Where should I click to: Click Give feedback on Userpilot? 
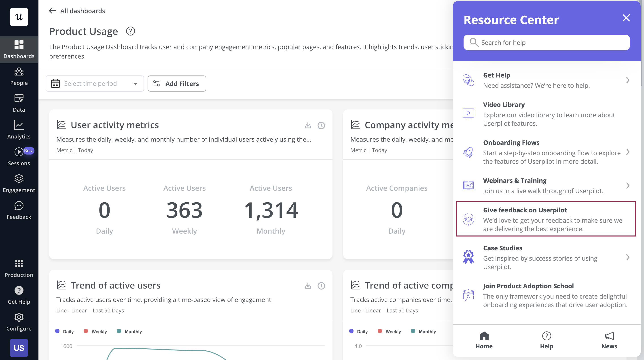[547, 219]
